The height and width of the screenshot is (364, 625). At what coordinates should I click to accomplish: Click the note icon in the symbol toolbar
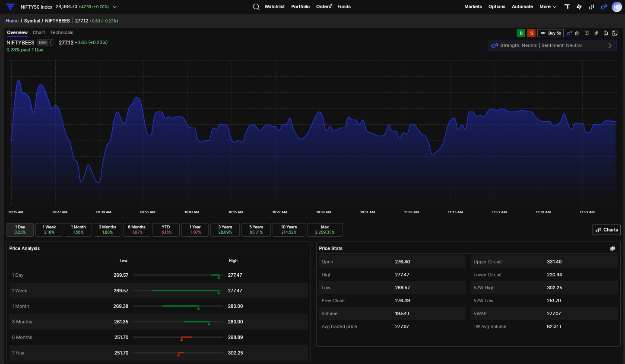pyautogui.click(x=615, y=33)
